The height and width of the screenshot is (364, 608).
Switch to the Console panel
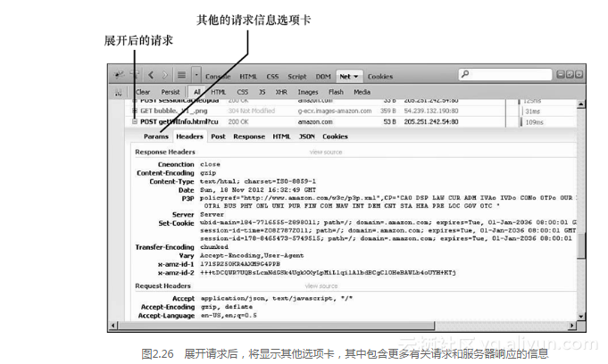coord(218,77)
